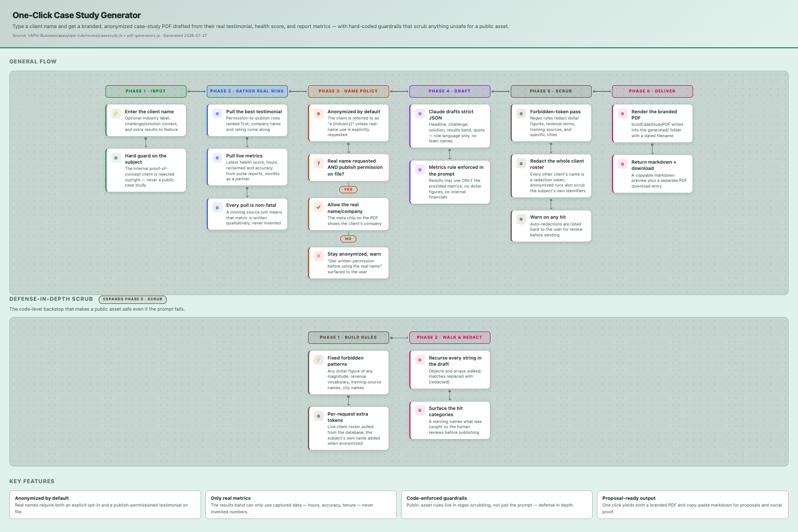Click the NO branch label

tap(349, 239)
